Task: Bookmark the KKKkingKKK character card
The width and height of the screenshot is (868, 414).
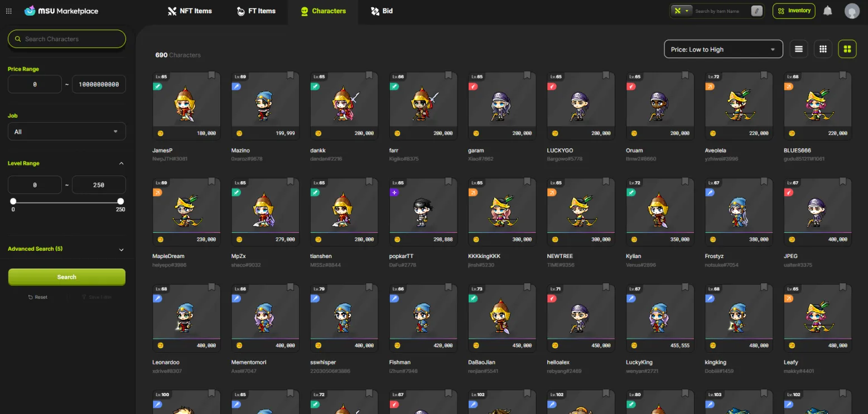Action: pos(527,182)
